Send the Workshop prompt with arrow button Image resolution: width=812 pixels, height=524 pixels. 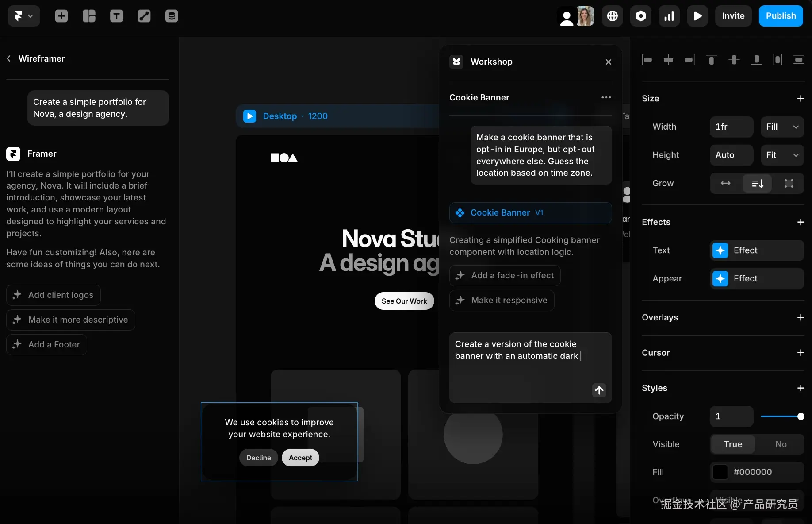click(x=599, y=390)
